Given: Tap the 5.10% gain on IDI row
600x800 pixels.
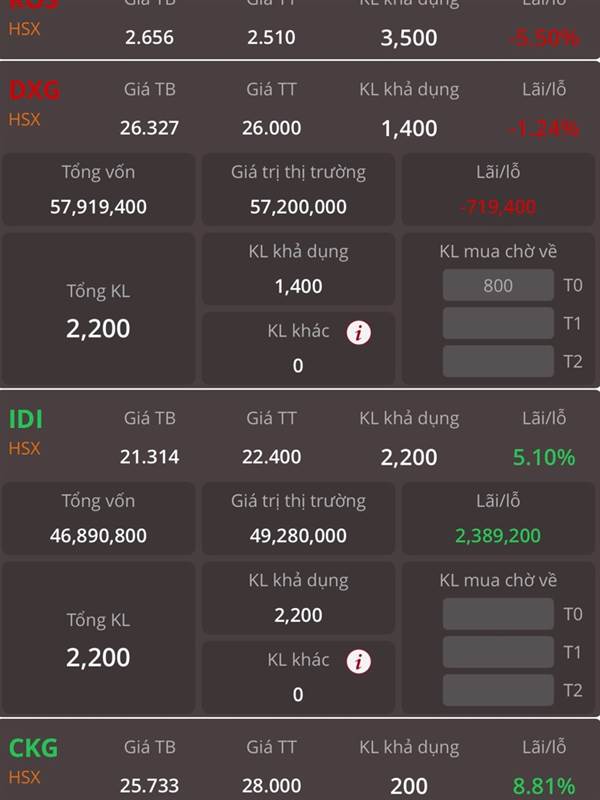Looking at the screenshot, I should coord(544,457).
